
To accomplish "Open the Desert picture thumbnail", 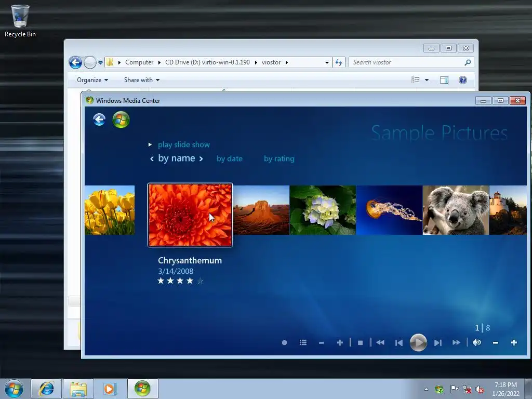I will click(261, 210).
